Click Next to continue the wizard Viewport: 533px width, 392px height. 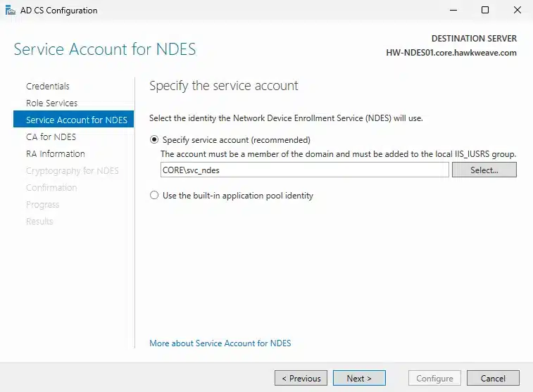[359, 378]
